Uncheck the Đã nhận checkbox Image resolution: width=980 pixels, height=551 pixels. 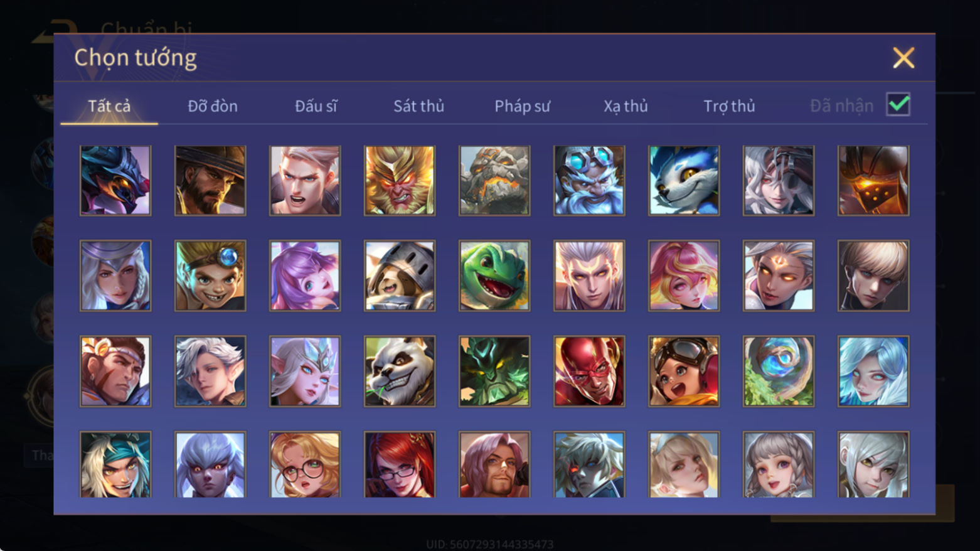pos(898,104)
